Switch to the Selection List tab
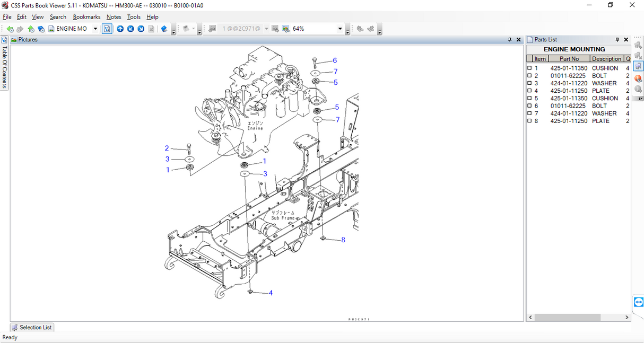This screenshot has width=644, height=343. [x=32, y=328]
